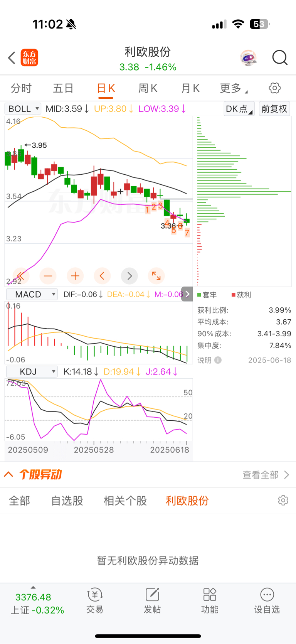Tap K:14.18 KDJ value

click(x=81, y=371)
